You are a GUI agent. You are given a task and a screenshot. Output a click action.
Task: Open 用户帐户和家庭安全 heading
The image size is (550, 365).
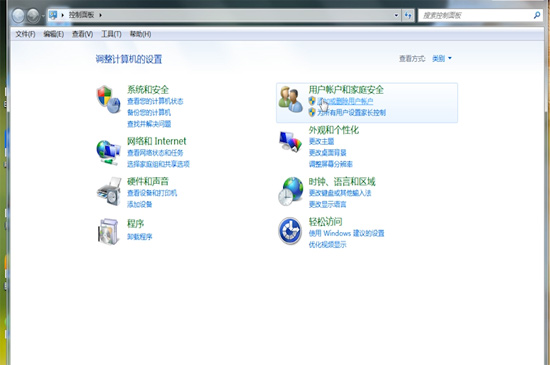point(346,90)
